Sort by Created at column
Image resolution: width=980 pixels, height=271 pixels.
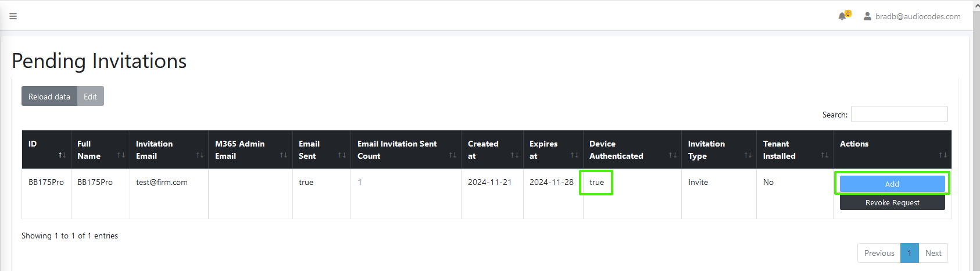492,149
